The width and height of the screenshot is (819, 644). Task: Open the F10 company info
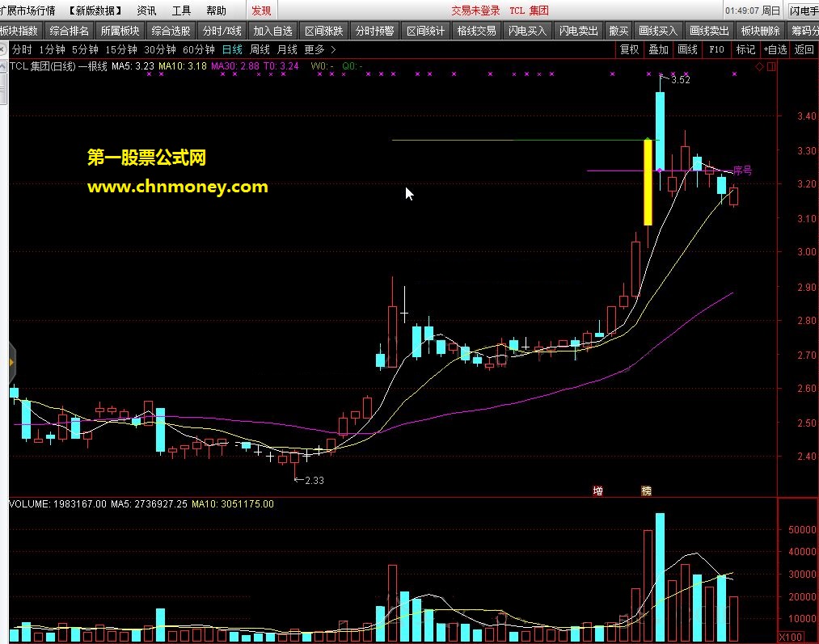(x=716, y=49)
